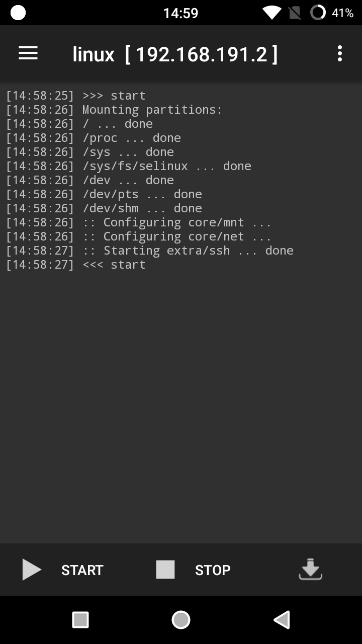Open Android recent apps button

point(80,620)
